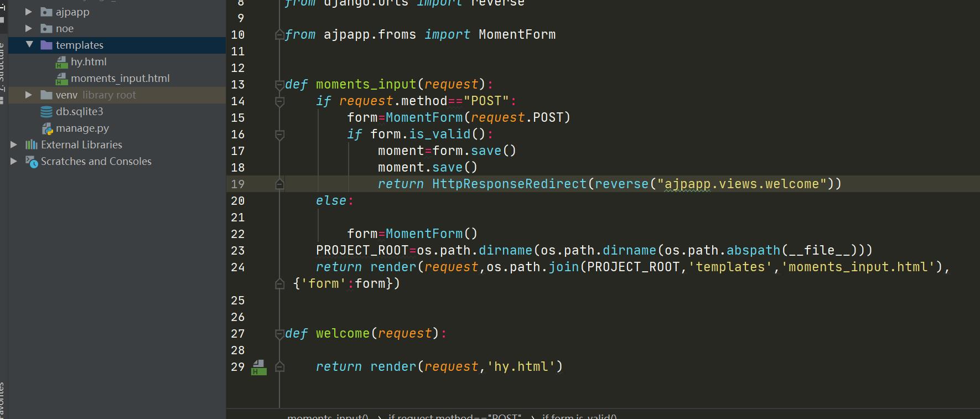Click is_valid method on line 16

439,134
